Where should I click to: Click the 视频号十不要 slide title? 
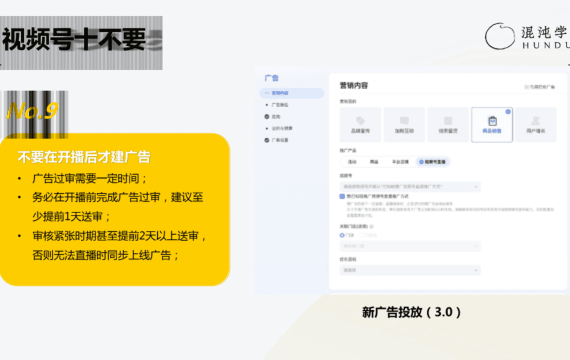(x=74, y=39)
